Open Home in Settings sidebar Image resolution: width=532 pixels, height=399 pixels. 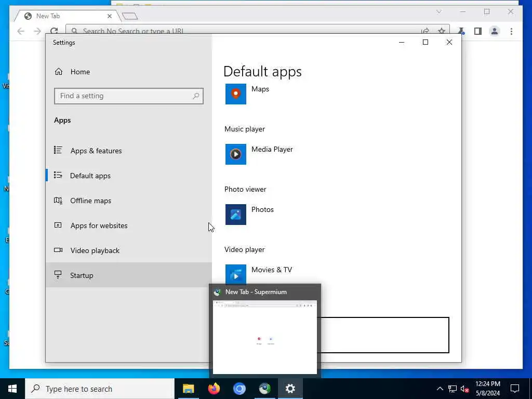pyautogui.click(x=129, y=72)
